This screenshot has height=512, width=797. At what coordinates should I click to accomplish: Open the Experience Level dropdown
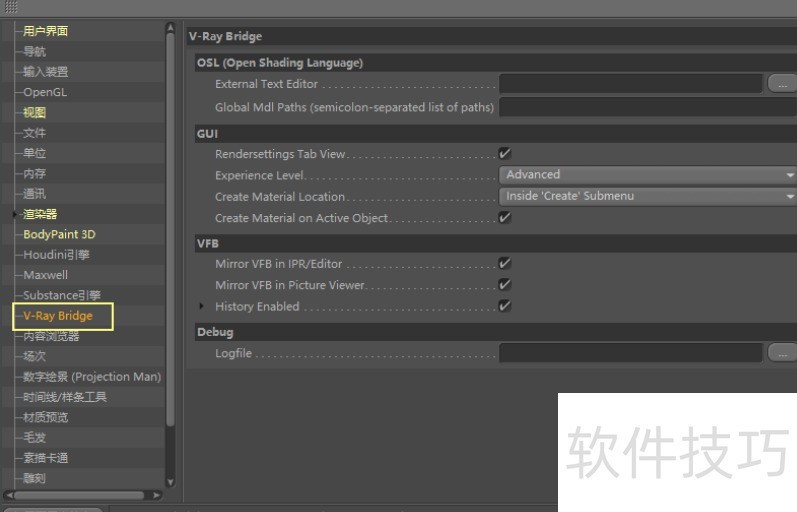[647, 175]
